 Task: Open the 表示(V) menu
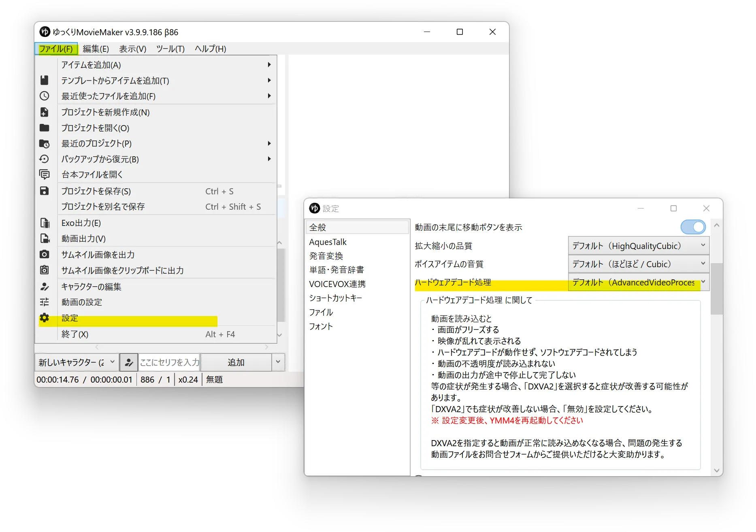(x=133, y=49)
